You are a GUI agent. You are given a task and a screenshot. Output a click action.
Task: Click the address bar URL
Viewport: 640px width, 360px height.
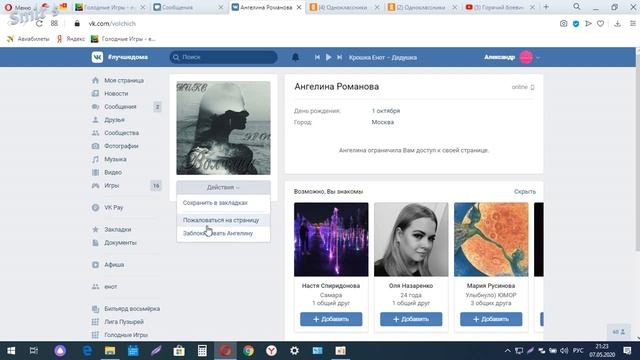[112, 24]
